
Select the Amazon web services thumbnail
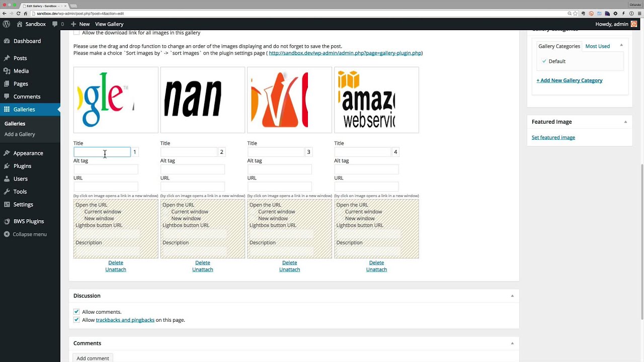click(376, 100)
